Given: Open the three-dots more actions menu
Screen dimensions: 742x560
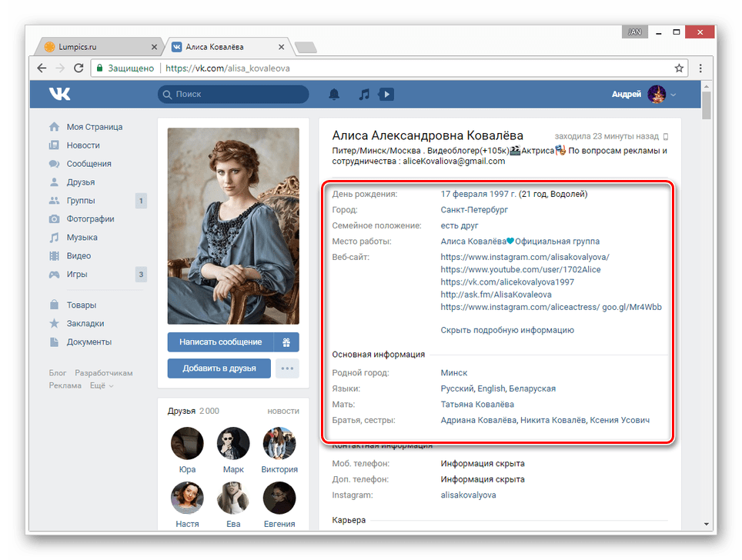Looking at the screenshot, I should (x=287, y=368).
